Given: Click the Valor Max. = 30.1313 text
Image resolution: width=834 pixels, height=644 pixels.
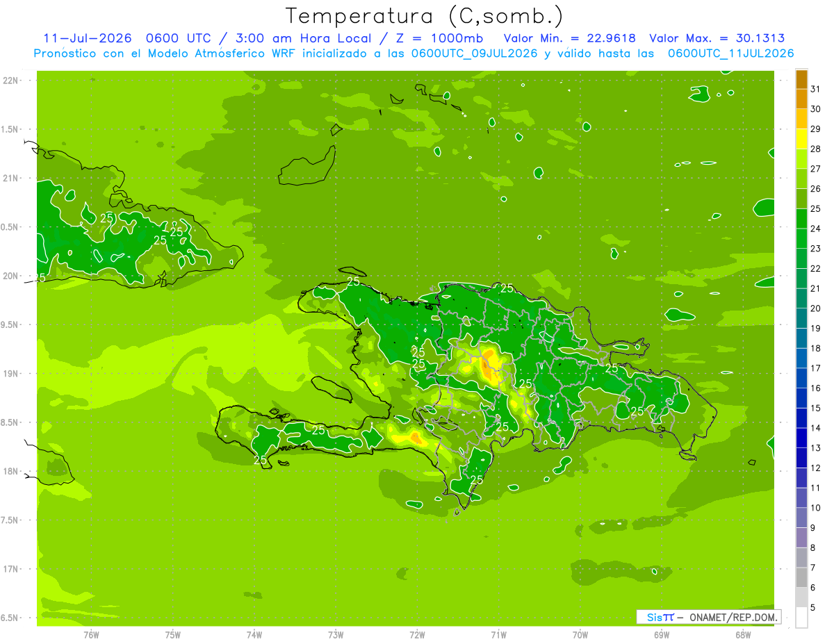Looking at the screenshot, I should (717, 38).
